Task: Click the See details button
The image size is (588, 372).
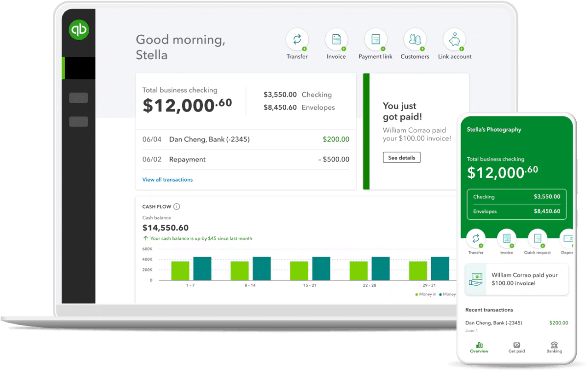Action: (402, 157)
